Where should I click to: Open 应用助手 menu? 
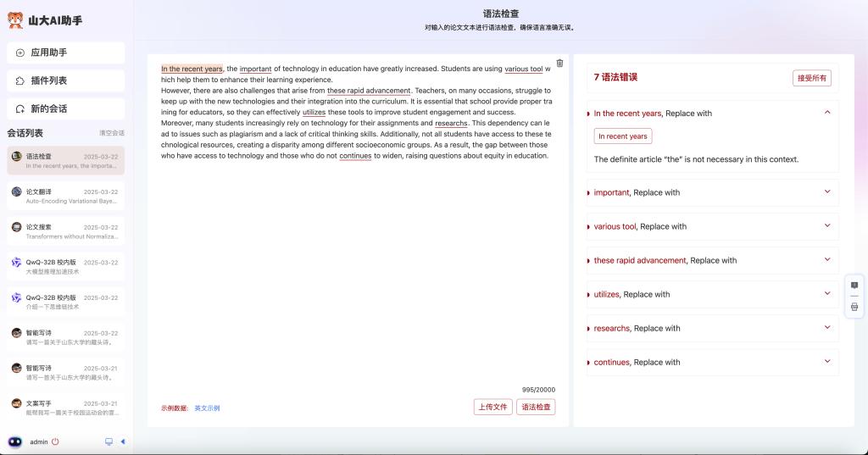(66, 53)
